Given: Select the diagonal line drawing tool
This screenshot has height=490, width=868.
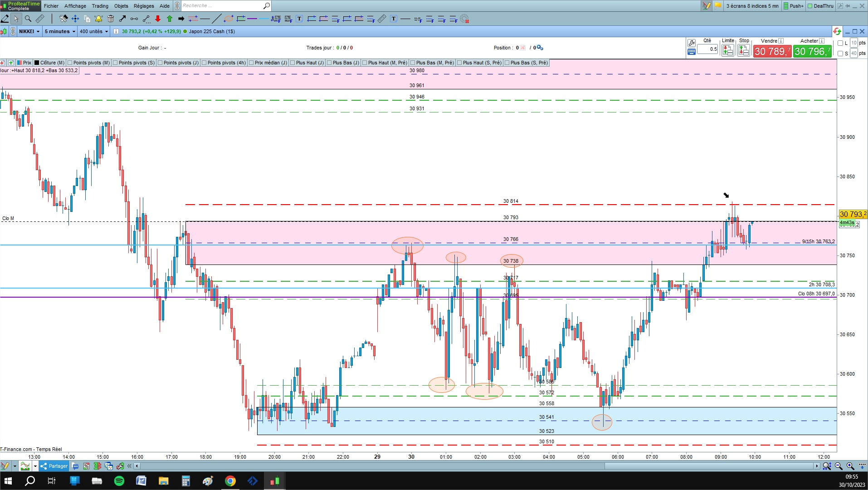Looking at the screenshot, I should tap(217, 19).
